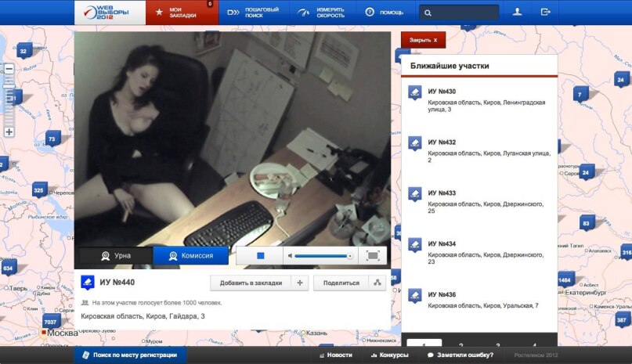The image size is (632, 364).
Task: Select map cluster marker 32
Action: point(23,50)
